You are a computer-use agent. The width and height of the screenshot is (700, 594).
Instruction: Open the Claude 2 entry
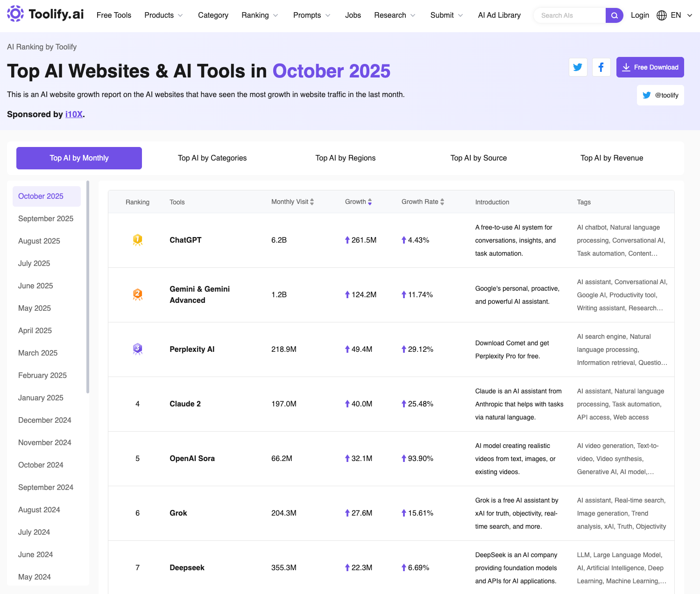click(x=185, y=404)
